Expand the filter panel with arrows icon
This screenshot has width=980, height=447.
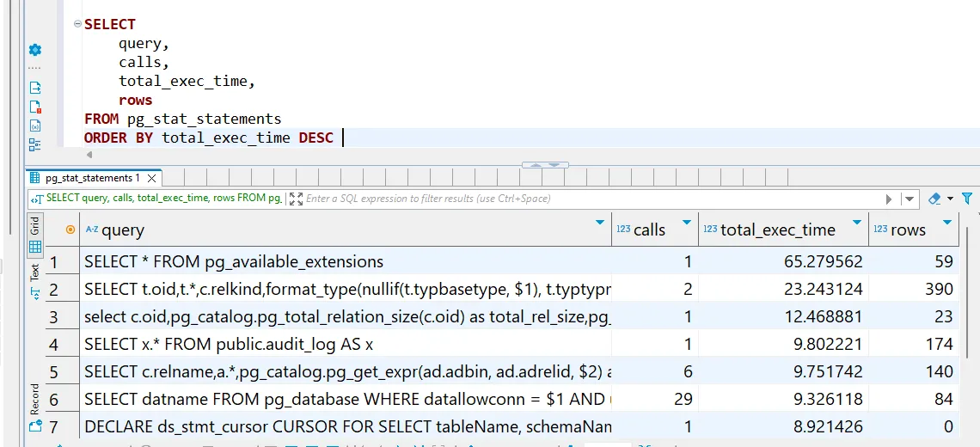[x=296, y=199]
